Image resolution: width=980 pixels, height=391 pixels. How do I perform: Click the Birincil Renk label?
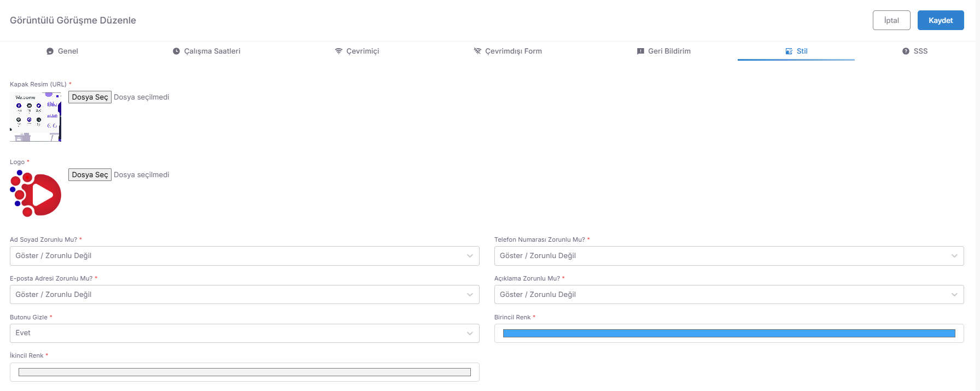click(512, 317)
